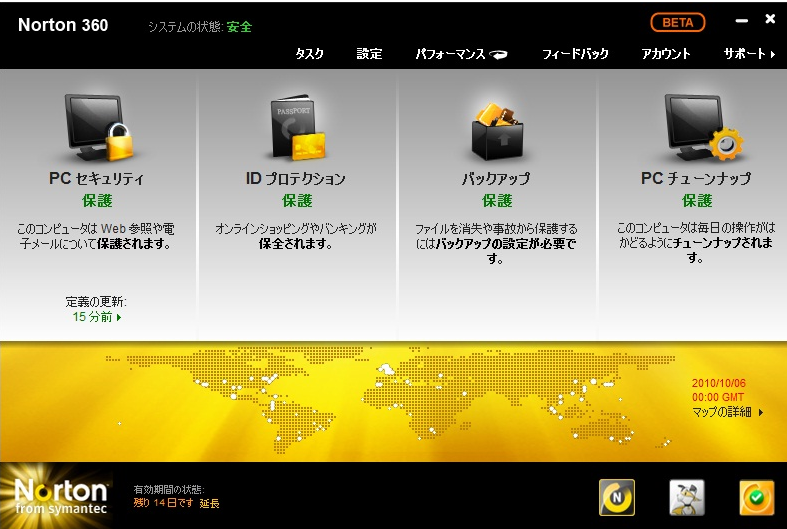Screen dimensions: 787x529
Task: Click the 延長 subscription link
Action: tap(209, 503)
